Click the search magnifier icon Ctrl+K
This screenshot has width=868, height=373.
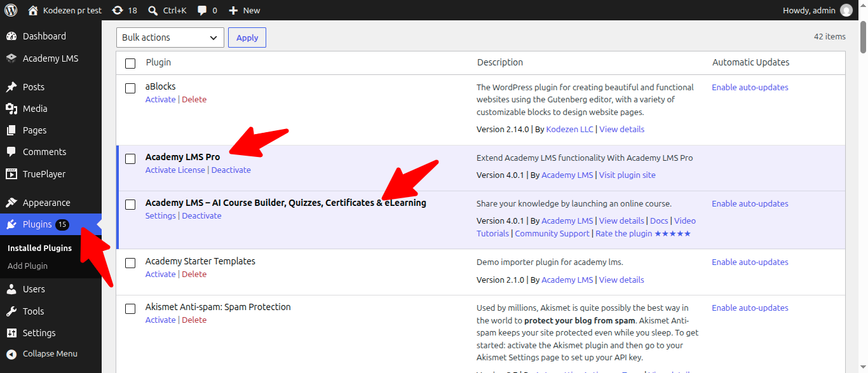(153, 10)
